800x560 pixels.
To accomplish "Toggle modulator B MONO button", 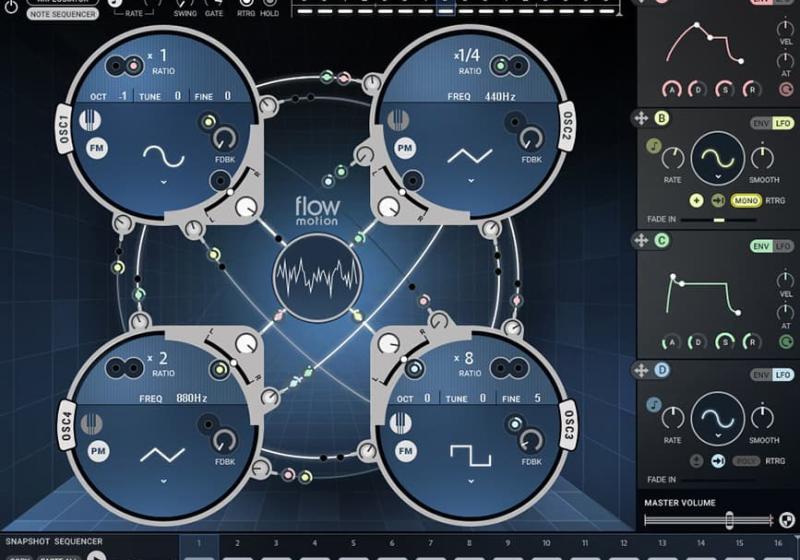I will [x=746, y=200].
